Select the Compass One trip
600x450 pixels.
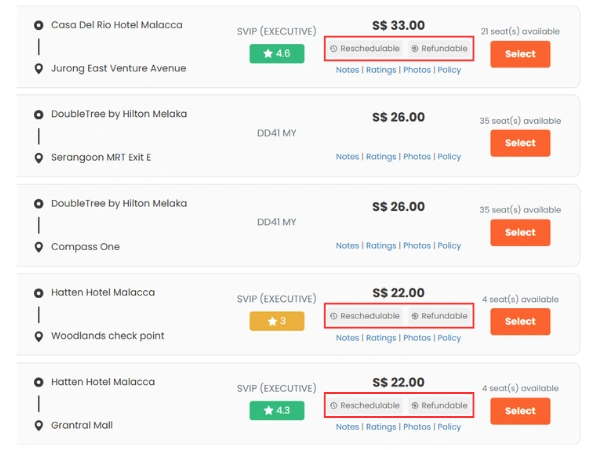coord(520,232)
